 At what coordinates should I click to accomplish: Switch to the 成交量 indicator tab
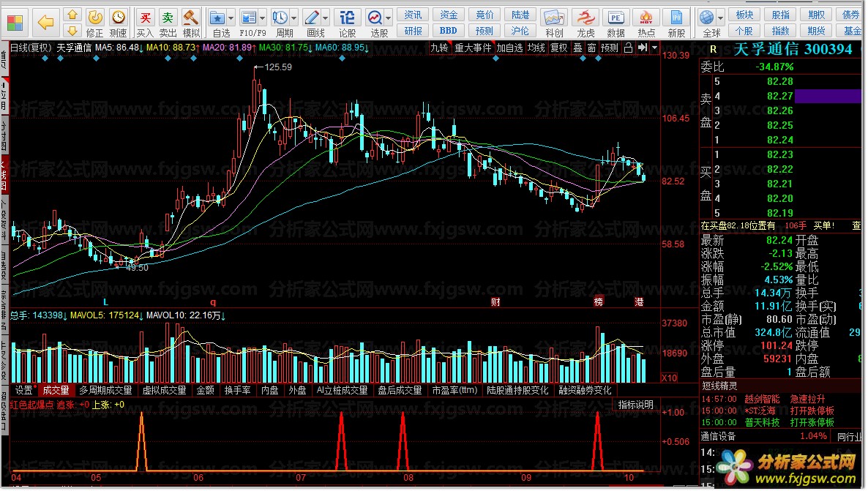(56, 390)
